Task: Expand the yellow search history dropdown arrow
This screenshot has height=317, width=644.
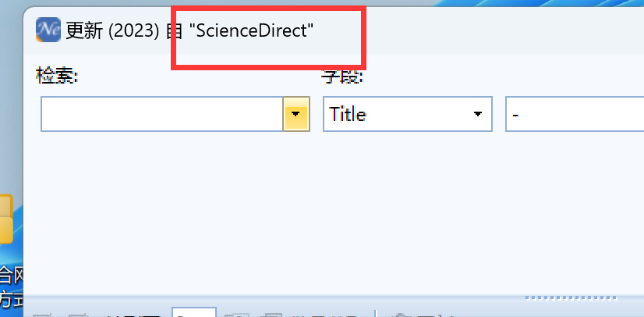Action: [x=296, y=114]
